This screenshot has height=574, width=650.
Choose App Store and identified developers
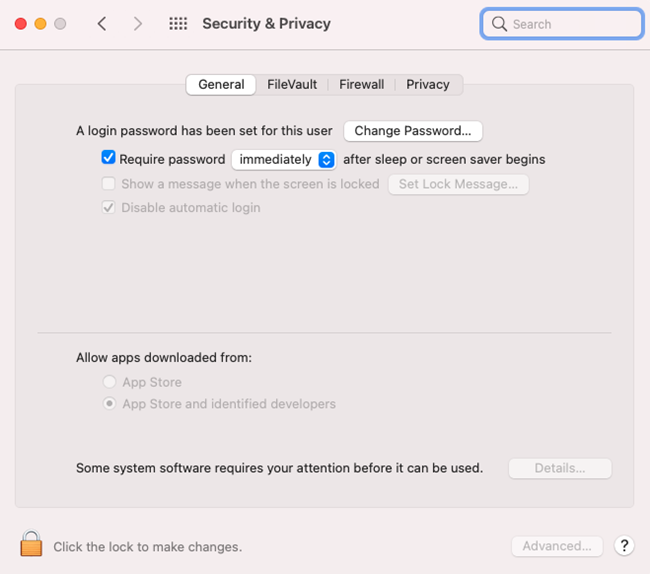point(109,403)
